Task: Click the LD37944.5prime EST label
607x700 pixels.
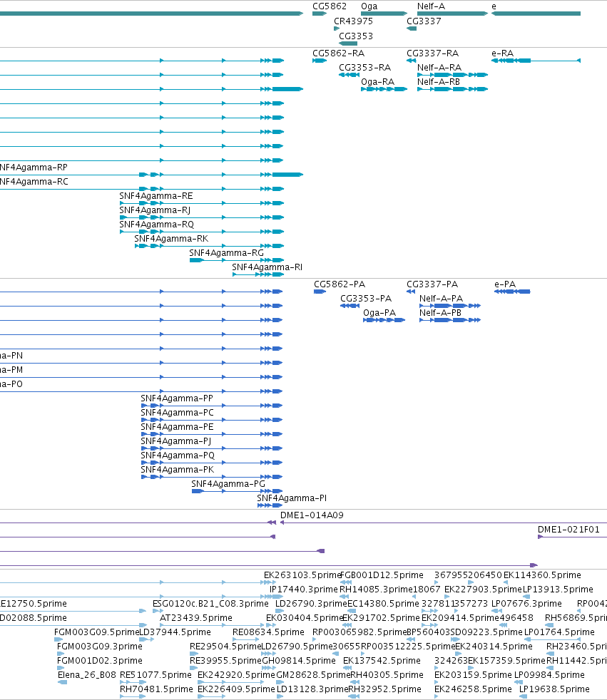Action: (175, 632)
